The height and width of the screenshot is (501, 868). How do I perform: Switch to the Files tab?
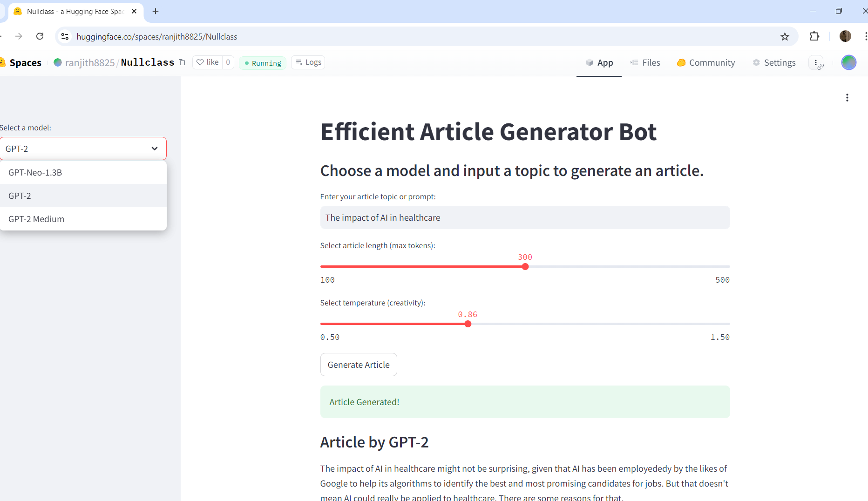click(645, 63)
